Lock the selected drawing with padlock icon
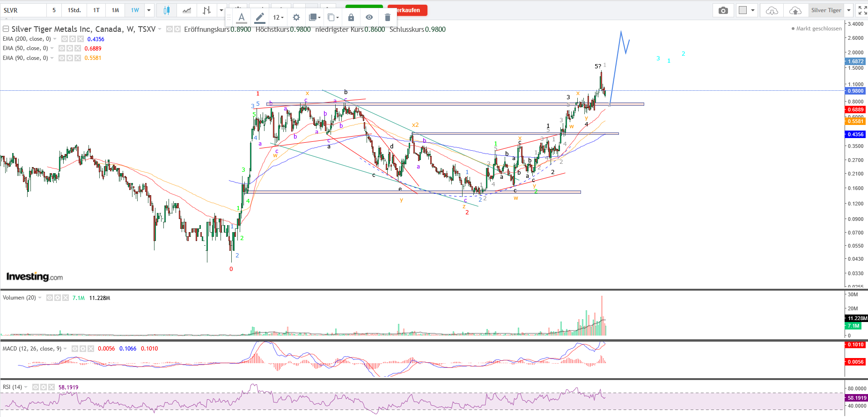The height and width of the screenshot is (417, 868). point(351,17)
